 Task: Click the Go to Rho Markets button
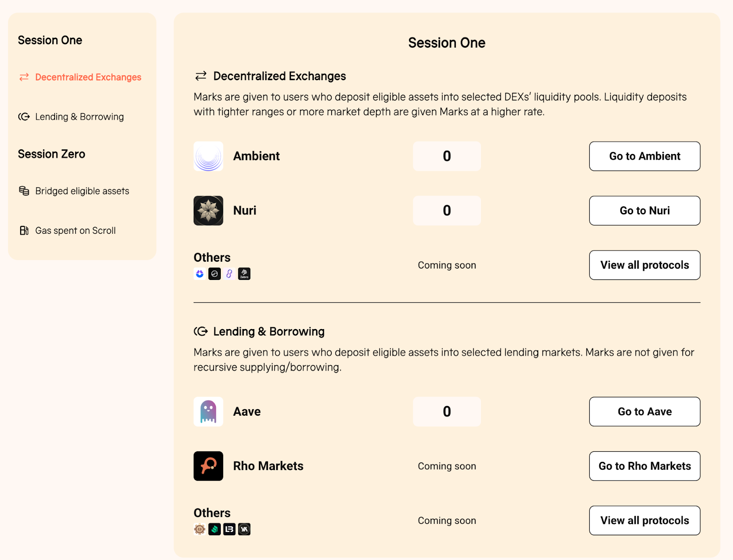tap(645, 466)
